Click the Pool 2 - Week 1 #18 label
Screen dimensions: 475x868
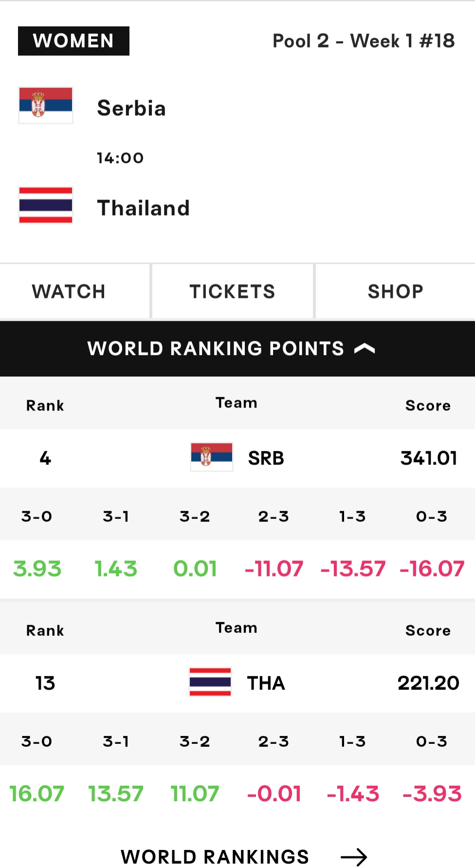click(x=364, y=41)
